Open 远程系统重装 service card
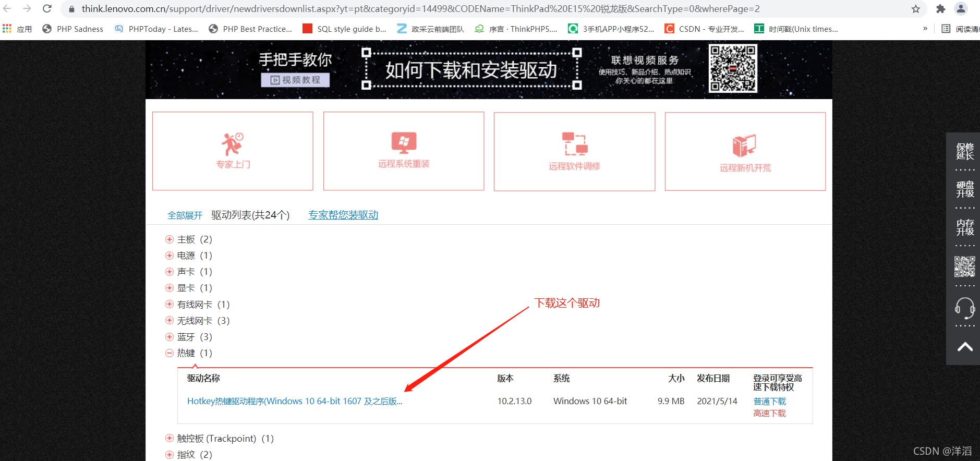This screenshot has width=980, height=461. click(x=404, y=151)
